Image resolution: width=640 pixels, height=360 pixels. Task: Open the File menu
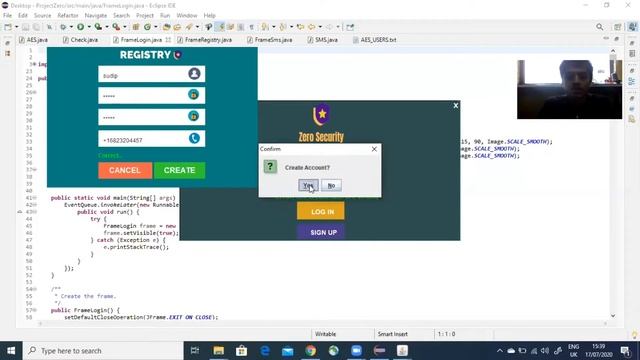click(x=7, y=16)
